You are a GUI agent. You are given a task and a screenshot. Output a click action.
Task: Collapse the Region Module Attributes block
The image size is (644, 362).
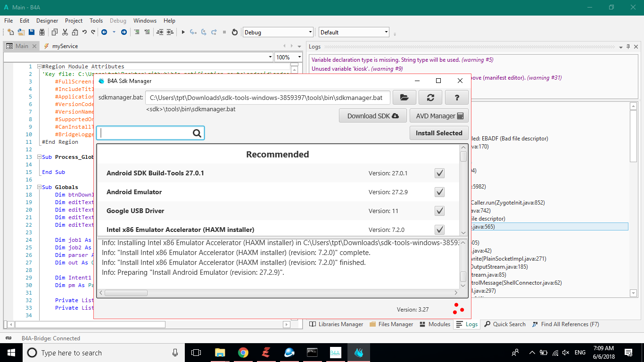[39, 66]
